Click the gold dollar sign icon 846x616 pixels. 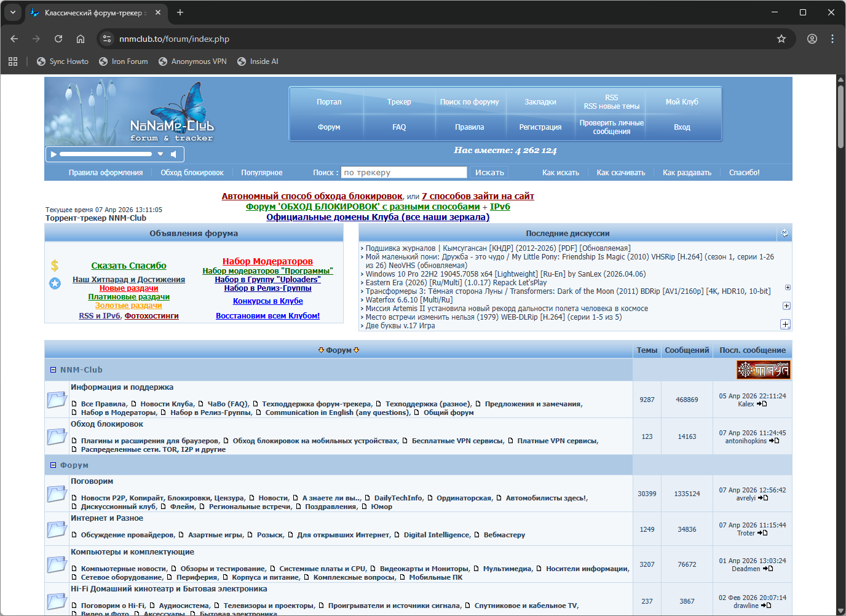point(55,266)
